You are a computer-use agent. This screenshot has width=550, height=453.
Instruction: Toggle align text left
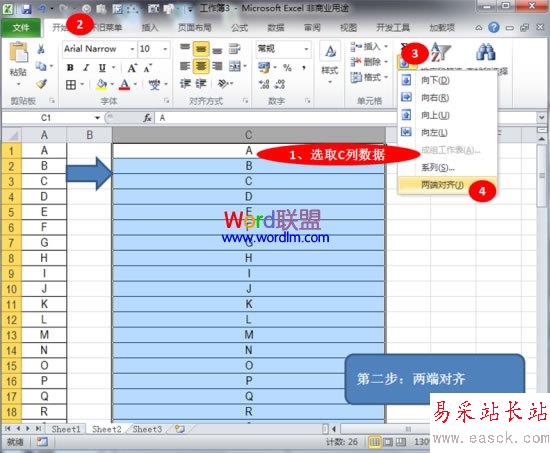[x=185, y=66]
